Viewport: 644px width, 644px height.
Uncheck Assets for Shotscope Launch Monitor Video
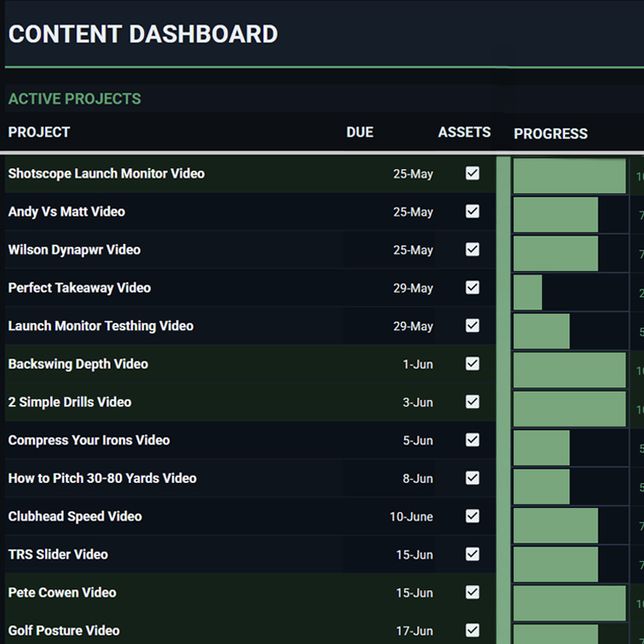[473, 173]
